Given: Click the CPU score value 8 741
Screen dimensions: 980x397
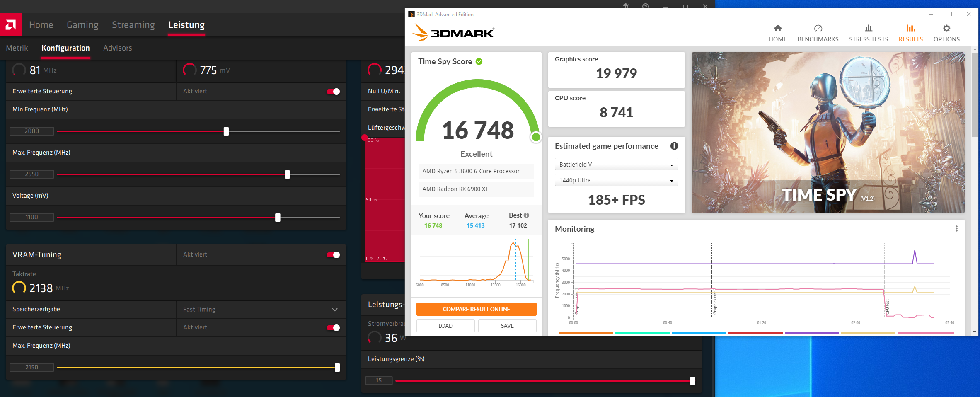Looking at the screenshot, I should (616, 113).
